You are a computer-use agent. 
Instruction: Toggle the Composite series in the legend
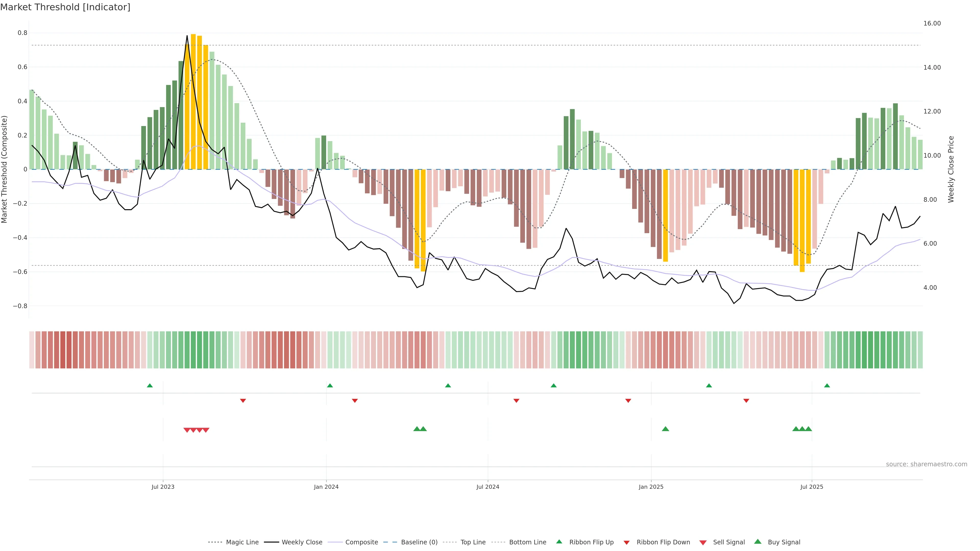361,542
